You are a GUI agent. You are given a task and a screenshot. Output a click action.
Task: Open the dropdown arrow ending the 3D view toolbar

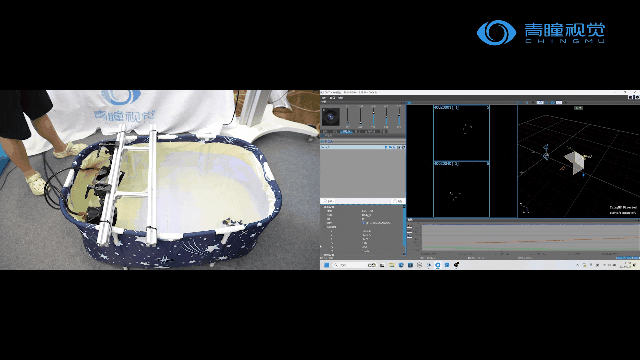565,102
